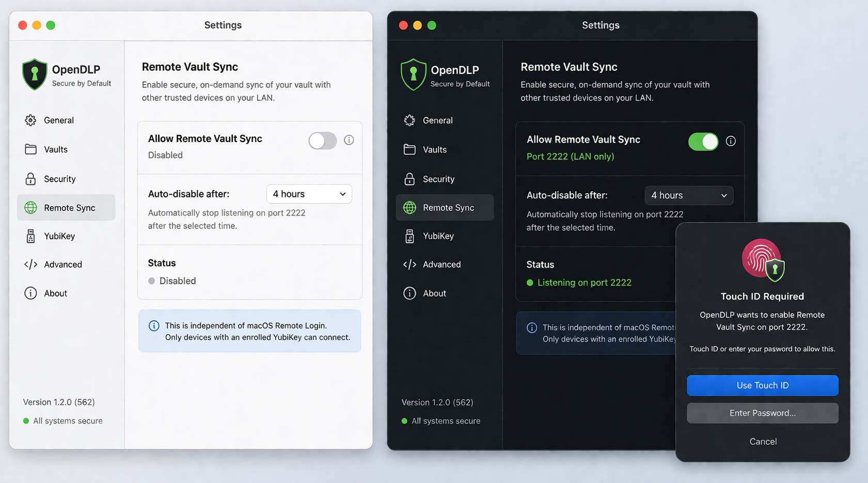Go to Advanced in the light window sidebar

click(66, 264)
